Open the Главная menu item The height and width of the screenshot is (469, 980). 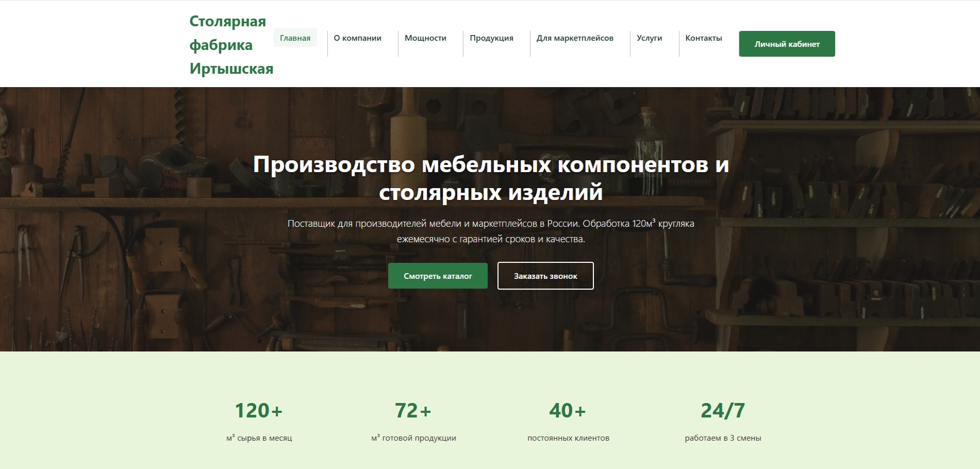coord(295,38)
